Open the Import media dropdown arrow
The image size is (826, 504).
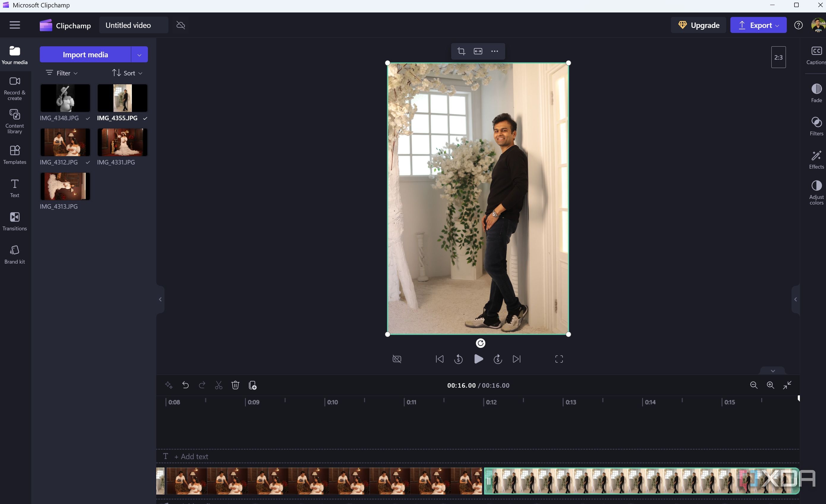tap(139, 54)
